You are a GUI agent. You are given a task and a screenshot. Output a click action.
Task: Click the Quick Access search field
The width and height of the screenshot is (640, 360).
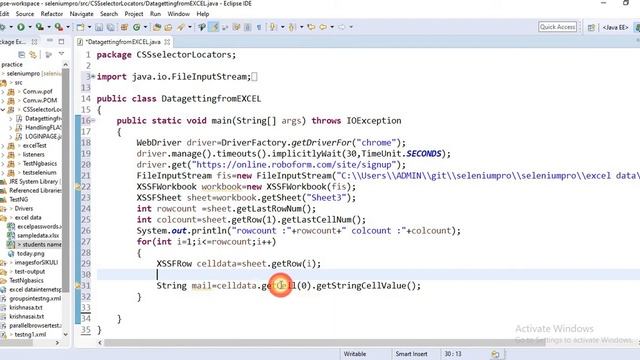(x=557, y=27)
